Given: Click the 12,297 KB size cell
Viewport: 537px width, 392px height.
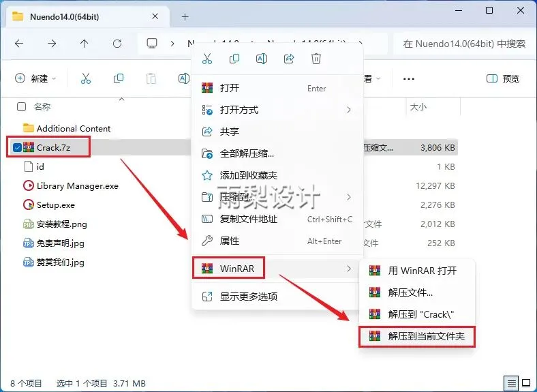Looking at the screenshot, I should click(x=435, y=186).
